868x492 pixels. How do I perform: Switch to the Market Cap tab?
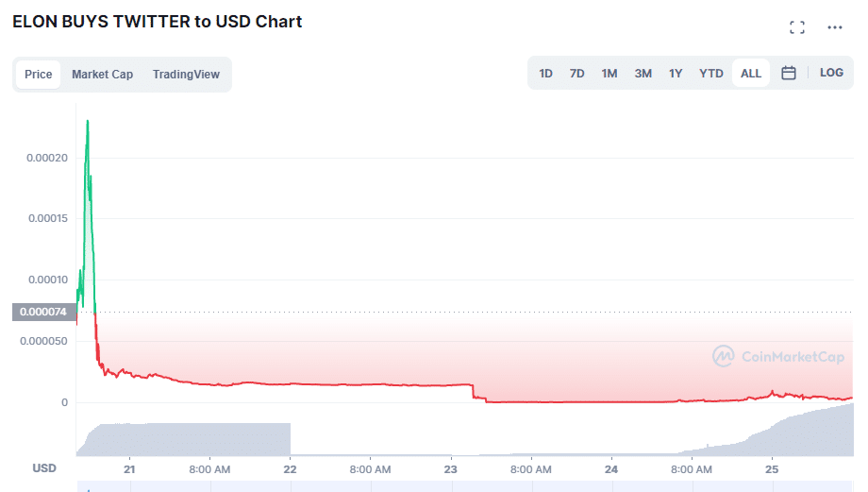tap(102, 75)
